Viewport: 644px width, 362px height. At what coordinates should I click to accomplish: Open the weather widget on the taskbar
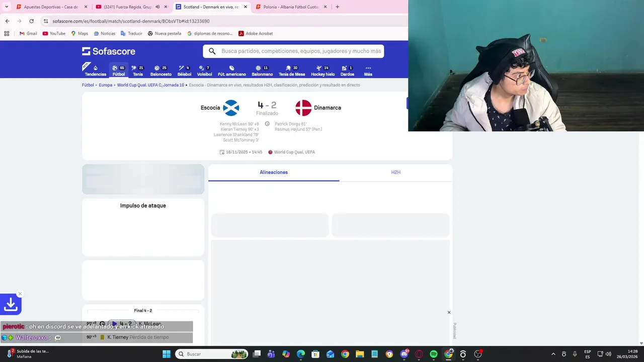[x=28, y=354]
